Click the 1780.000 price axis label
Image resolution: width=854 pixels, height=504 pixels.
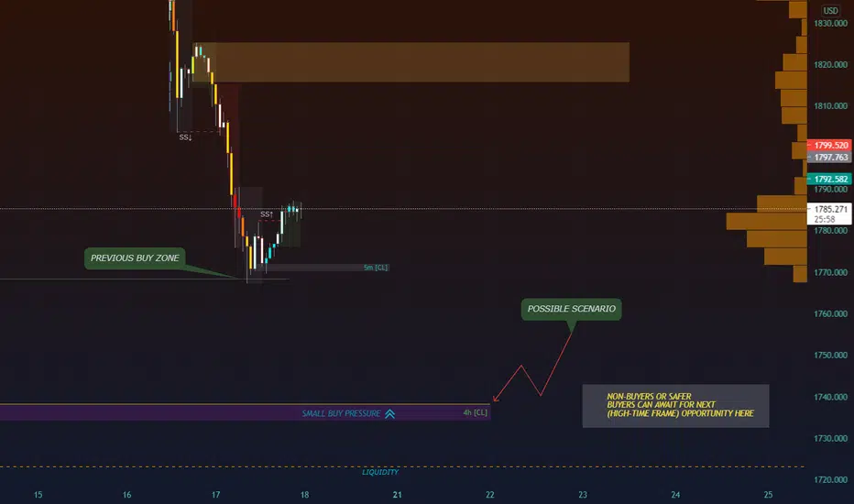(830, 231)
